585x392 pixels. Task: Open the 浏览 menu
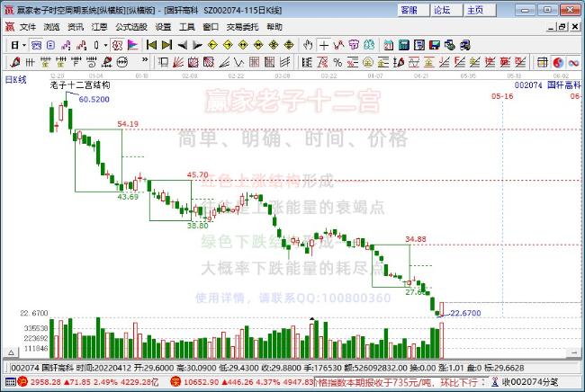point(51,27)
